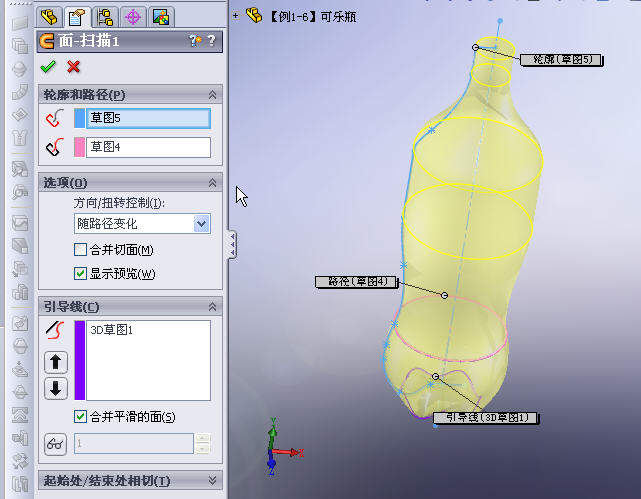Collapse the panel using the splitter arrows handle
Image resolution: width=641 pixels, height=499 pixels.
[232, 244]
